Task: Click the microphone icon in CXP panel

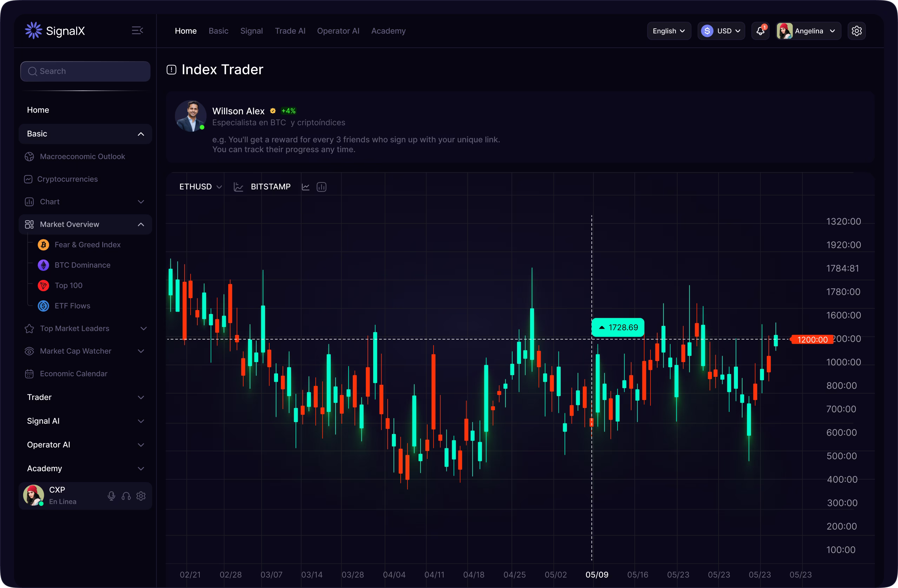Action: (x=111, y=496)
